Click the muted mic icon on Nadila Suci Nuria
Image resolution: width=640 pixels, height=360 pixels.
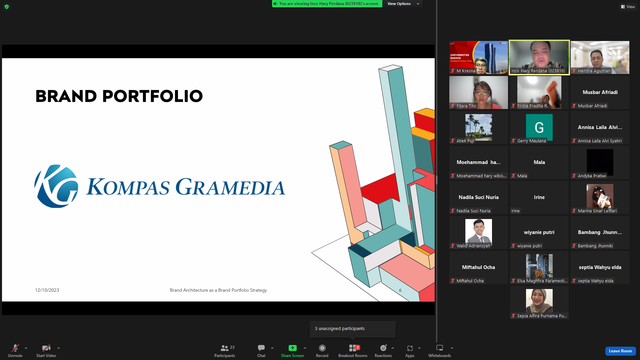click(453, 211)
